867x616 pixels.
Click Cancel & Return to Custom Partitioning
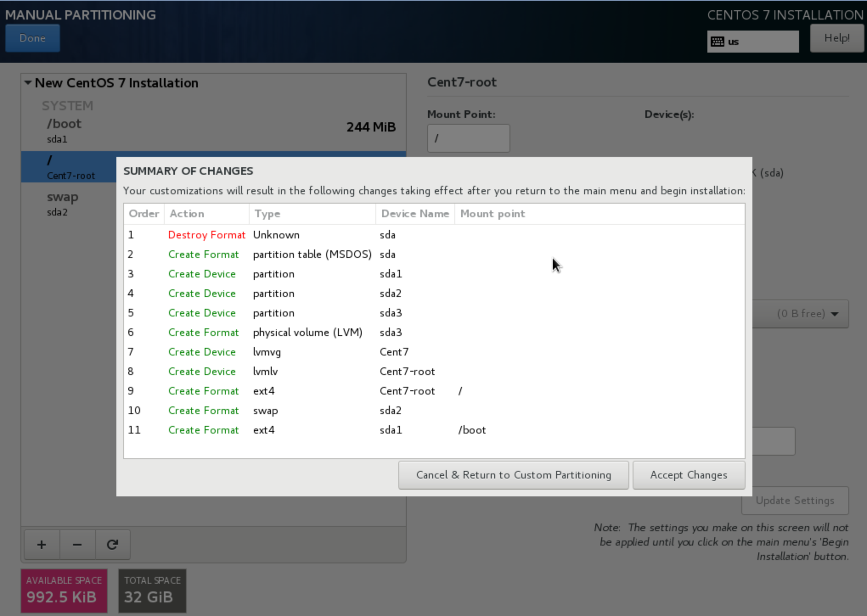513,475
